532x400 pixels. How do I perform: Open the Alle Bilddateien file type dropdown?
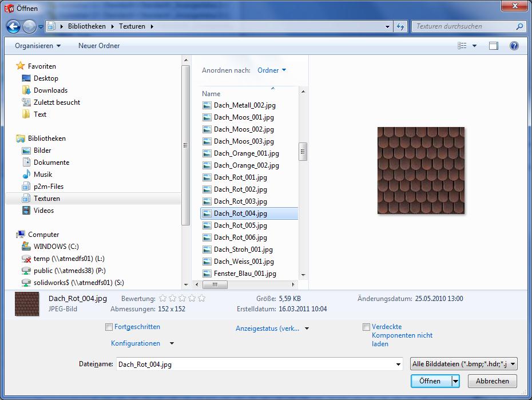[x=463, y=364]
